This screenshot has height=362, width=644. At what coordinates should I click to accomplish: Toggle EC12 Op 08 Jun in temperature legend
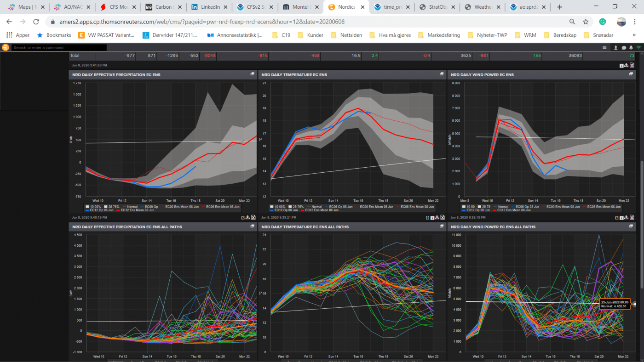[x=284, y=210]
